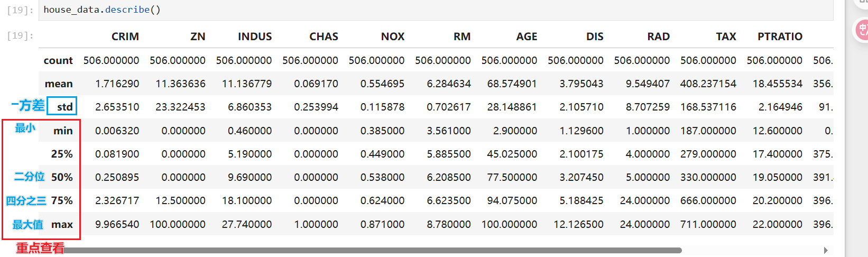The width and height of the screenshot is (868, 257).
Task: Select the NOX column header
Action: (x=392, y=36)
